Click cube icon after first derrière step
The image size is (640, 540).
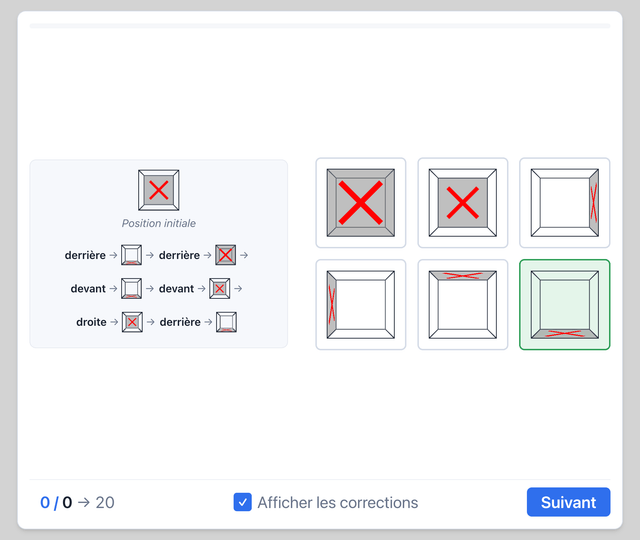[131, 255]
